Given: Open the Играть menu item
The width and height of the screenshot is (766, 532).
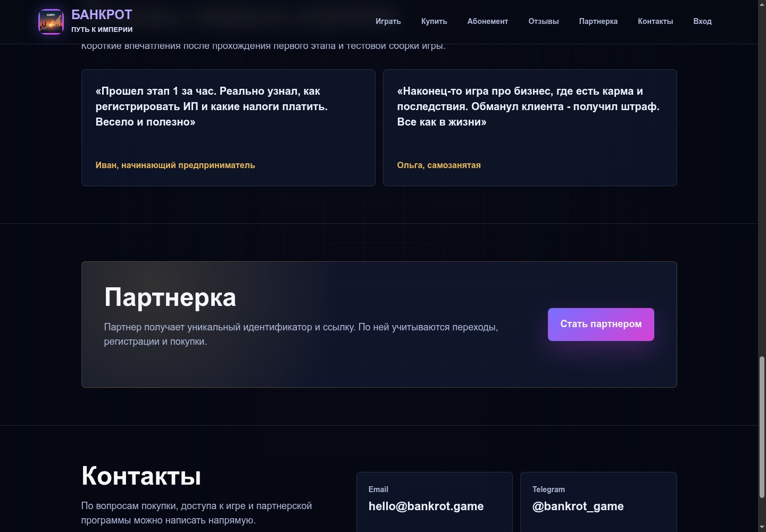Looking at the screenshot, I should [388, 21].
